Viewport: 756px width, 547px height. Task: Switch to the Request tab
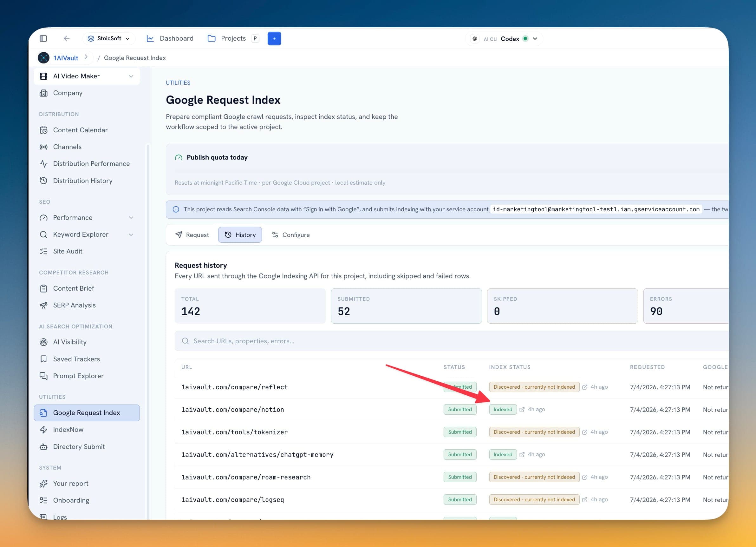coord(192,235)
